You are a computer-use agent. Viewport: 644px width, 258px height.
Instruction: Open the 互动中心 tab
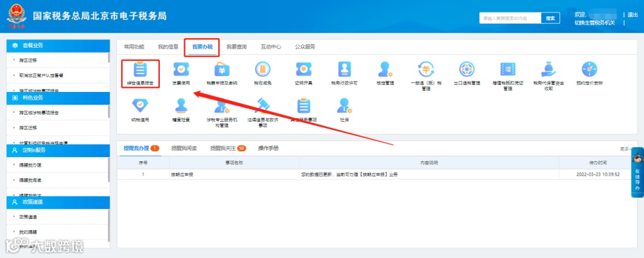pyautogui.click(x=271, y=47)
